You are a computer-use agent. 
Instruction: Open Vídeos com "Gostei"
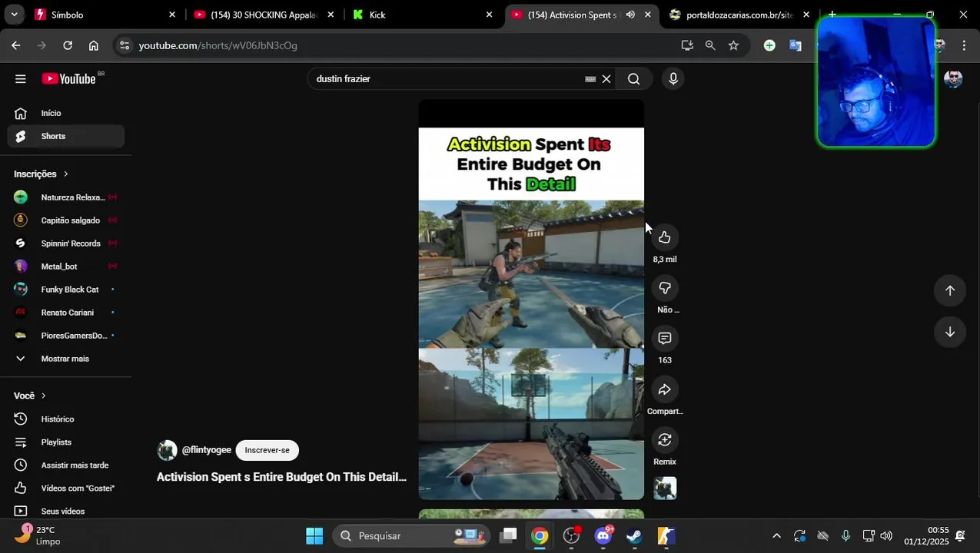(x=66, y=488)
